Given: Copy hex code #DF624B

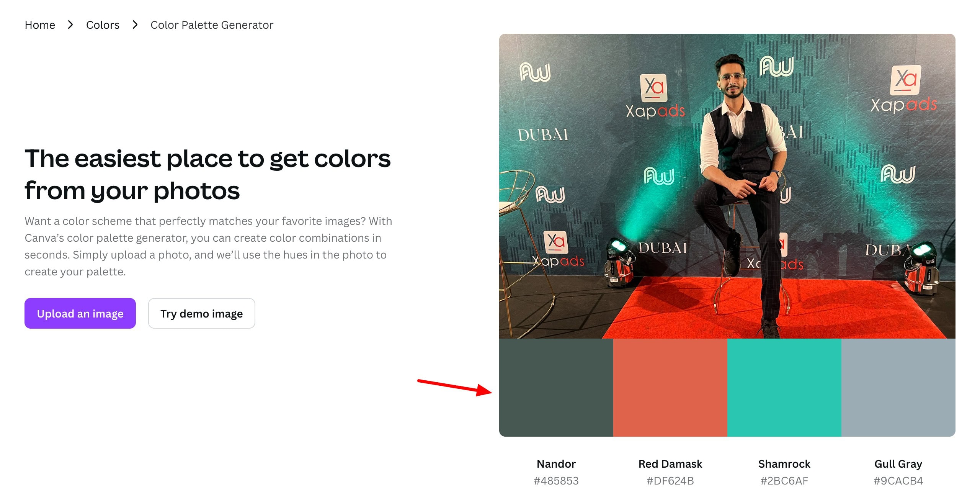Looking at the screenshot, I should point(670,481).
